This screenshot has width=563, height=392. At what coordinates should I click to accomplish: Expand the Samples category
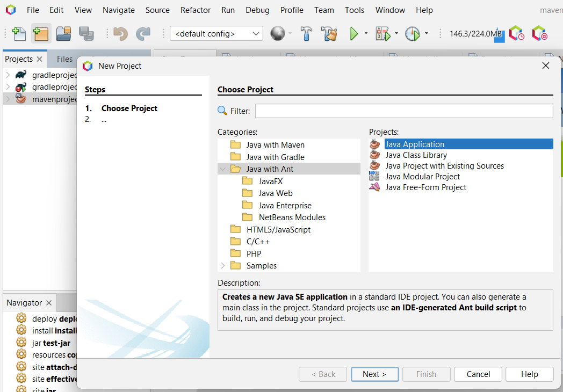pos(222,266)
